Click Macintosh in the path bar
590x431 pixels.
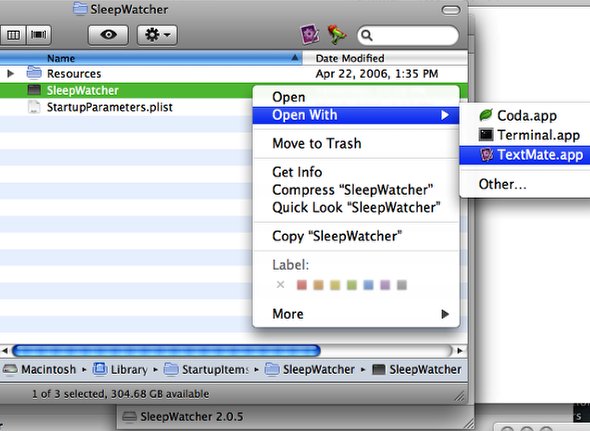40,370
